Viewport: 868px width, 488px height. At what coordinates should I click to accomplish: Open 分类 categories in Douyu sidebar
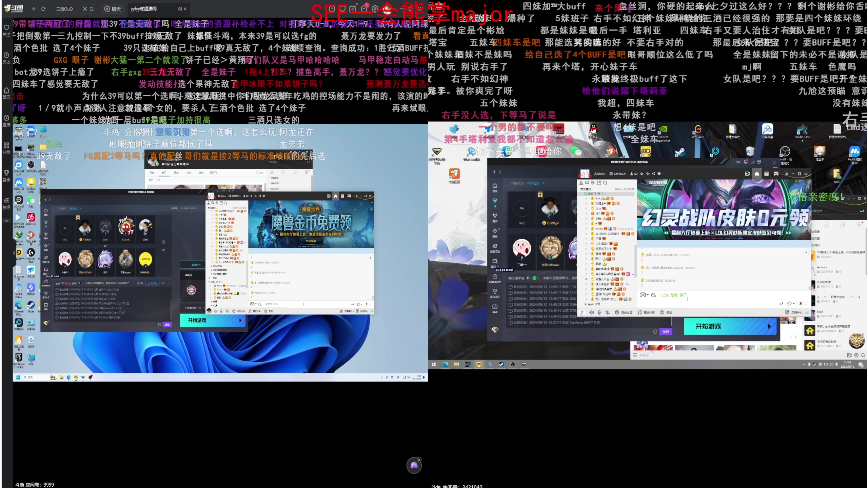[6, 148]
